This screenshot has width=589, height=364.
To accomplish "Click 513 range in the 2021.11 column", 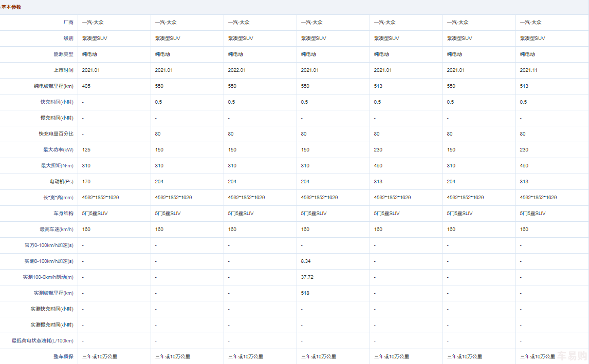I will [524, 86].
